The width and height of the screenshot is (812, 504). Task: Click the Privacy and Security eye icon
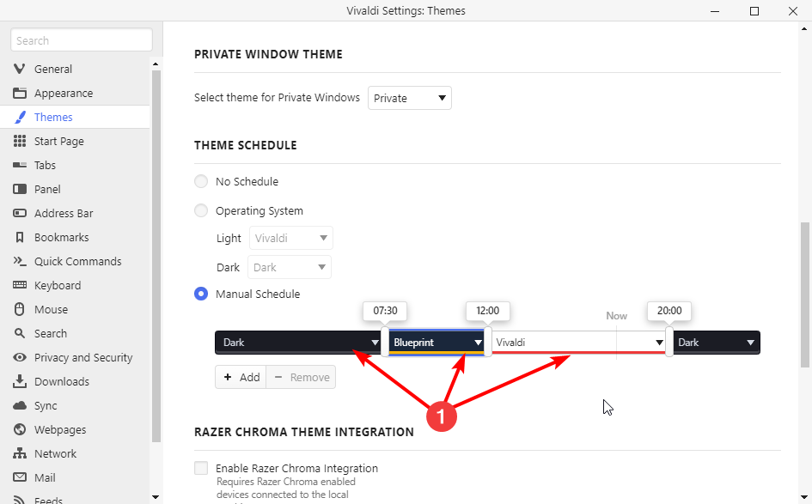coord(20,357)
